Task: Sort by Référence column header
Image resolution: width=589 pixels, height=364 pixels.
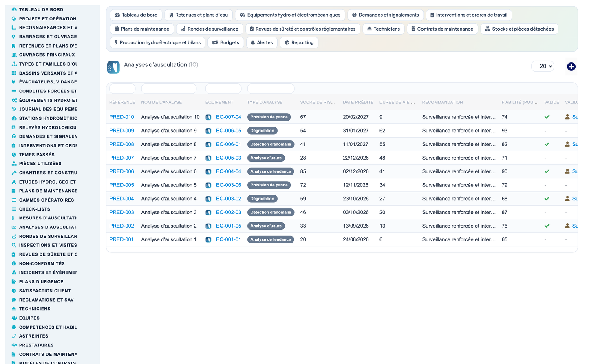Action: [122, 102]
